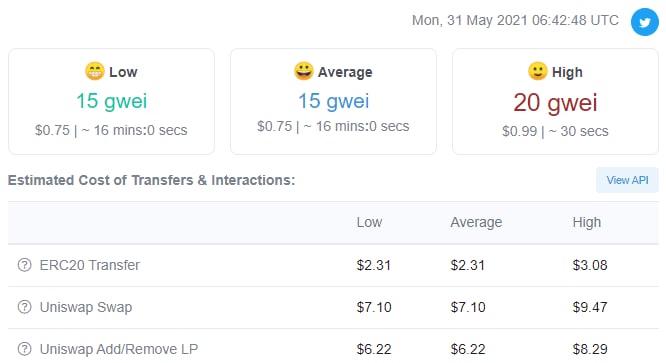Click the High column header
Image resolution: width=666 pixels, height=363 pixels.
click(x=587, y=222)
